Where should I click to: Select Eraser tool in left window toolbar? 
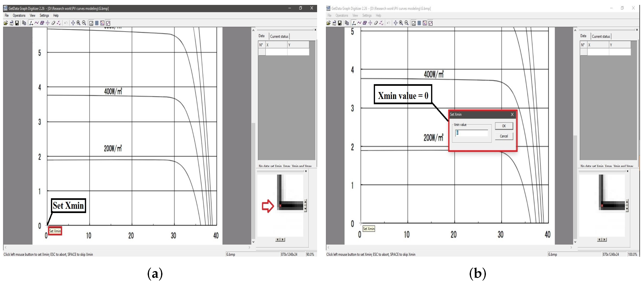click(x=53, y=23)
